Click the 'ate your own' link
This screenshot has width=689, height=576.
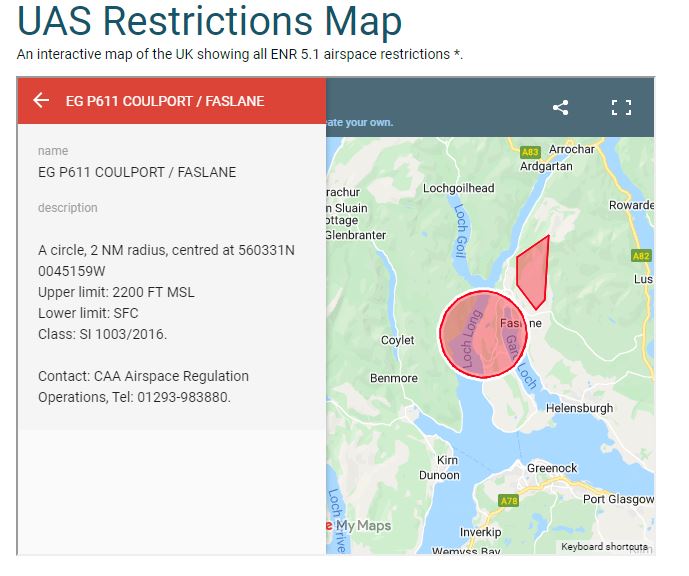point(359,124)
